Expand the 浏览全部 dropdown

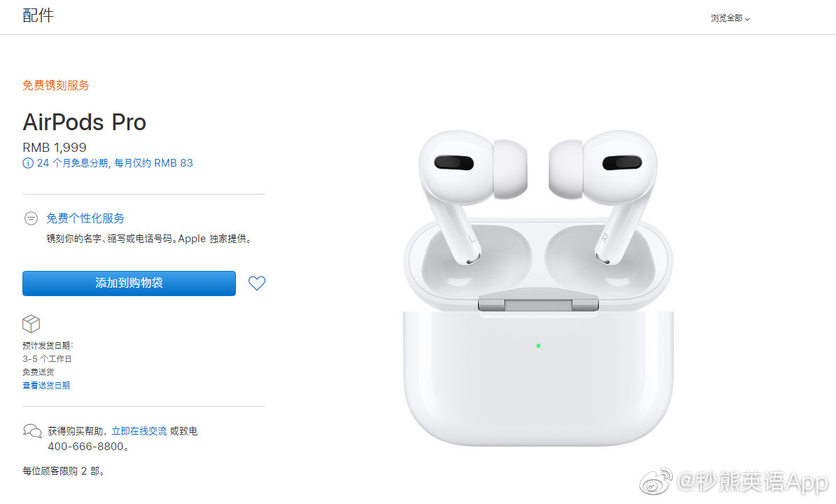(730, 18)
